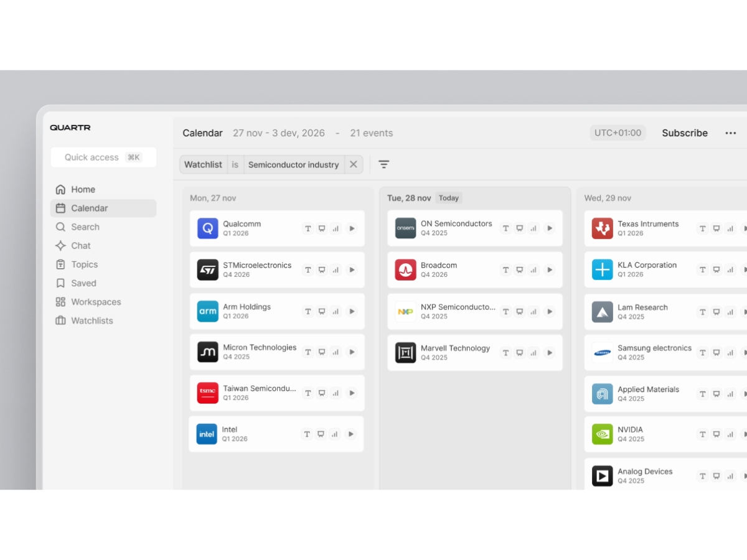Play Broadcom earnings call audio
The height and width of the screenshot is (560, 747).
(x=550, y=269)
